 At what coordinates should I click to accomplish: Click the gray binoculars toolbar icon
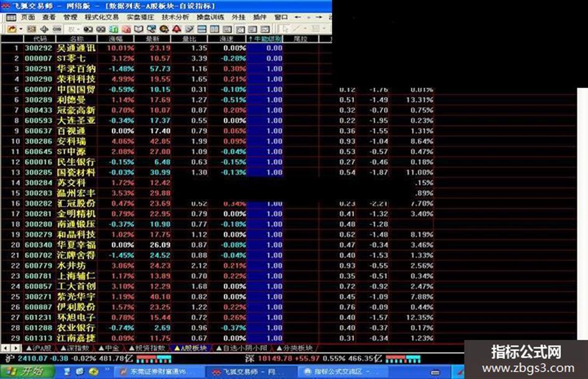[101, 29]
